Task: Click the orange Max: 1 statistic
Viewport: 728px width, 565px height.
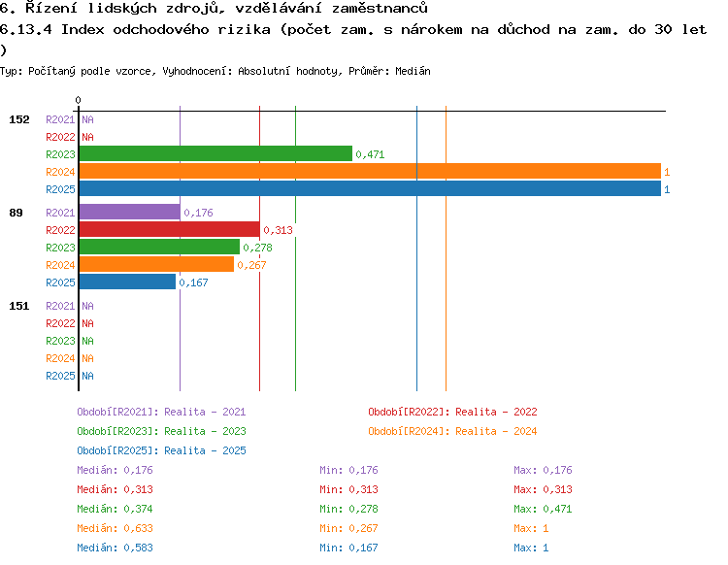Action: coord(531,528)
